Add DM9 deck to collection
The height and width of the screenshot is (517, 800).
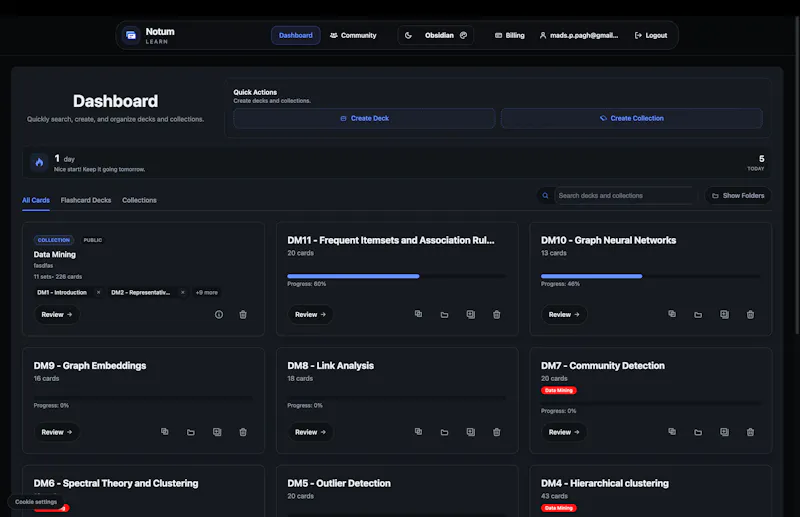[217, 432]
